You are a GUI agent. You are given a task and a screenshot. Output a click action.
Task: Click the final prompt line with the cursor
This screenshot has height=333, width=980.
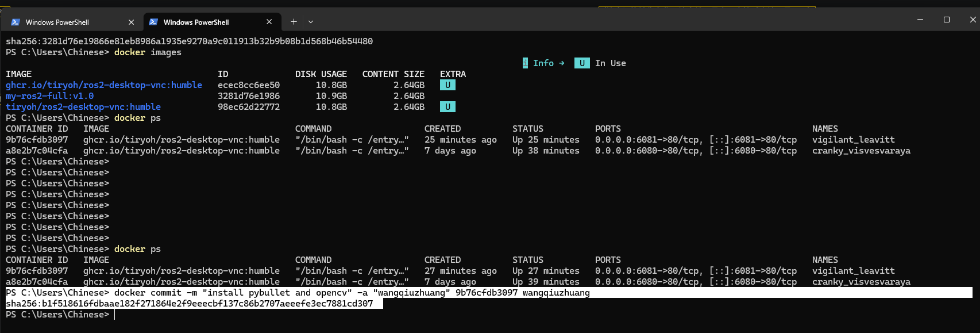60,315
